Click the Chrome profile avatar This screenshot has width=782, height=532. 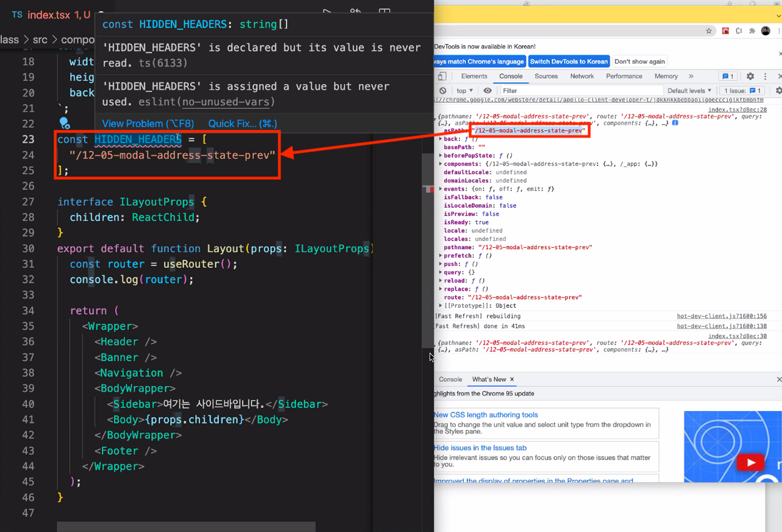coord(766,31)
